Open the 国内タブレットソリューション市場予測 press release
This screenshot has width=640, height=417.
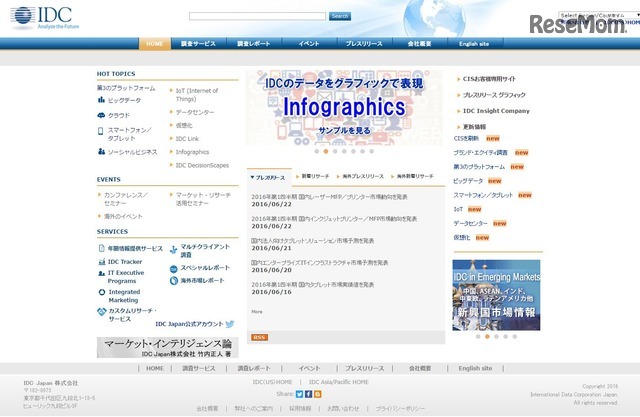click(x=313, y=241)
